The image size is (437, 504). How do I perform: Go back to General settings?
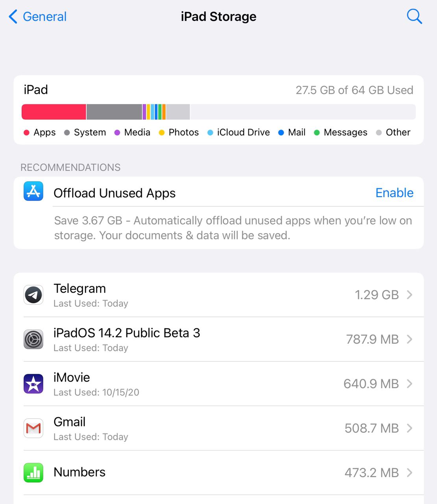(x=37, y=17)
